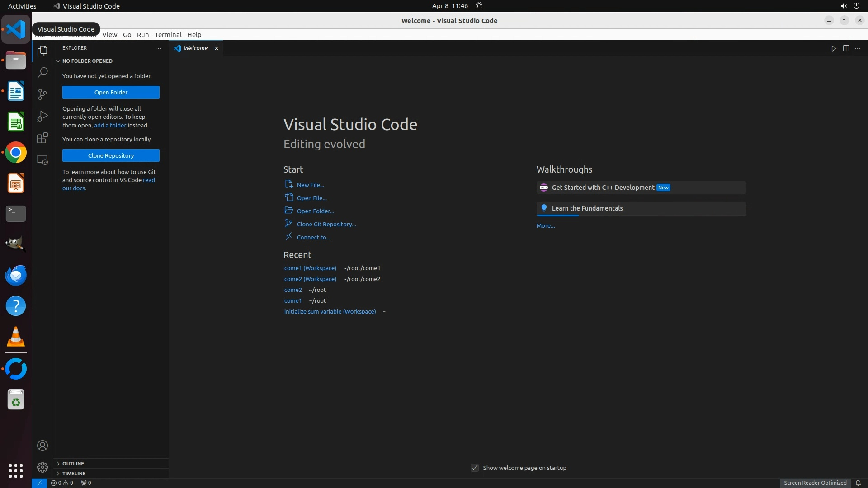Expand the Timeline section
This screenshot has height=488, width=868.
coord(74,474)
